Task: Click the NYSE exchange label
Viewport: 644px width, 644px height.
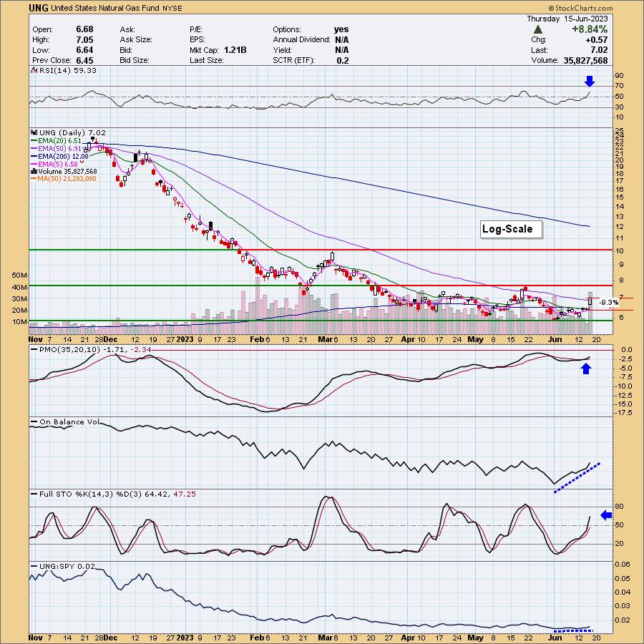Action: (x=172, y=8)
